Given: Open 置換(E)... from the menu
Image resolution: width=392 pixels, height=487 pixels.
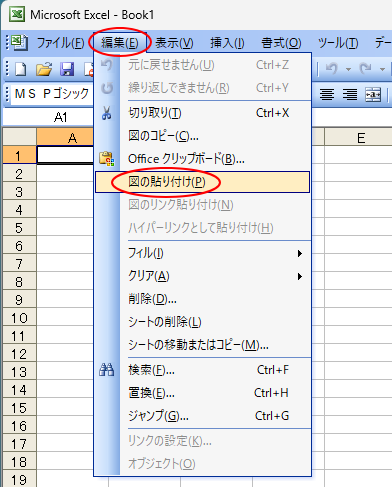Looking at the screenshot, I should pos(202,393).
